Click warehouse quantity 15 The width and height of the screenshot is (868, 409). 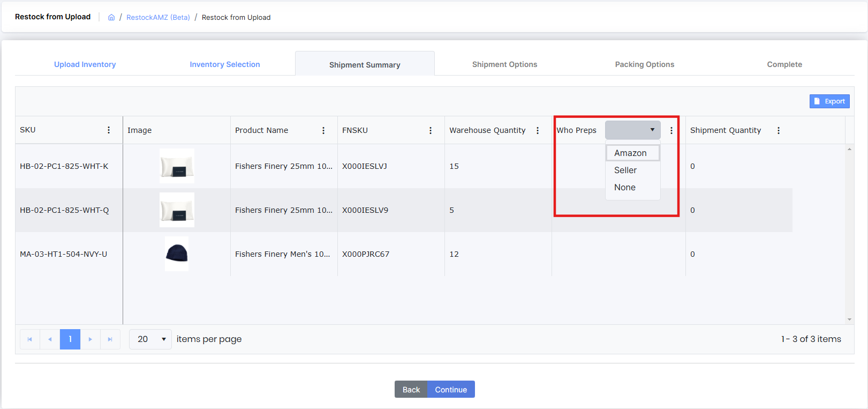[x=454, y=166]
